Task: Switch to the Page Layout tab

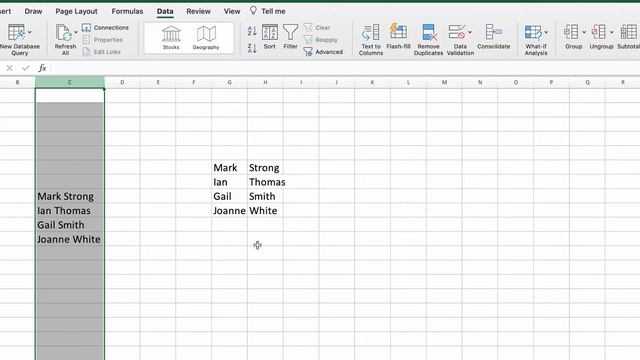Action: [76, 11]
